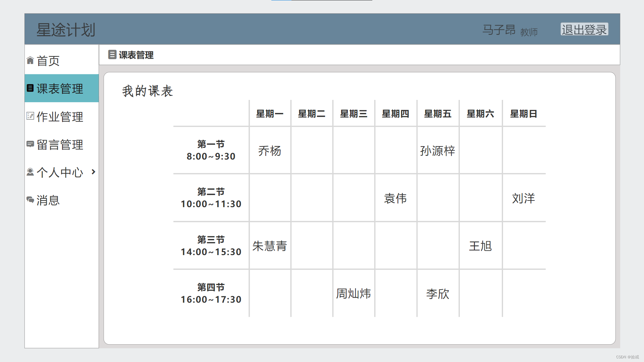Click 王旭 in Saturday third period
Image resolution: width=644 pixels, height=362 pixels.
point(480,246)
